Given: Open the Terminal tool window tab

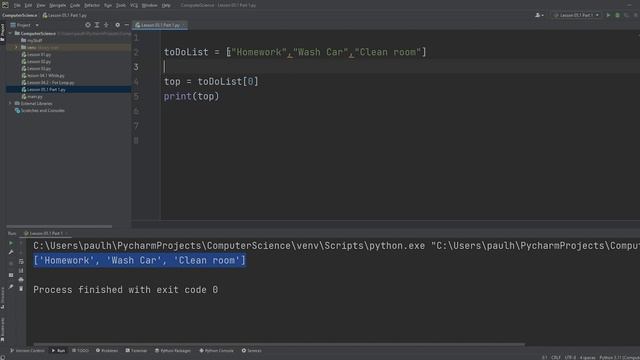Looking at the screenshot, I should tap(136, 351).
